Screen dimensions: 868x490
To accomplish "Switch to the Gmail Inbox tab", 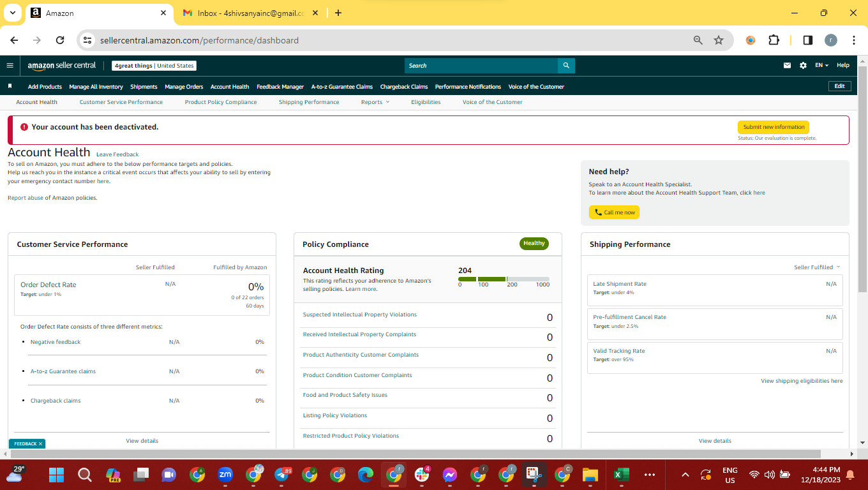I will point(251,13).
